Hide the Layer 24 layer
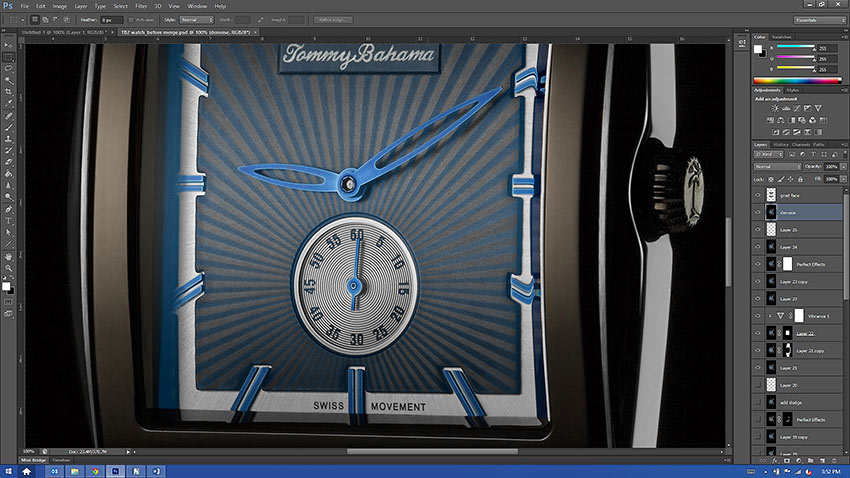The height and width of the screenshot is (478, 850). click(758, 247)
